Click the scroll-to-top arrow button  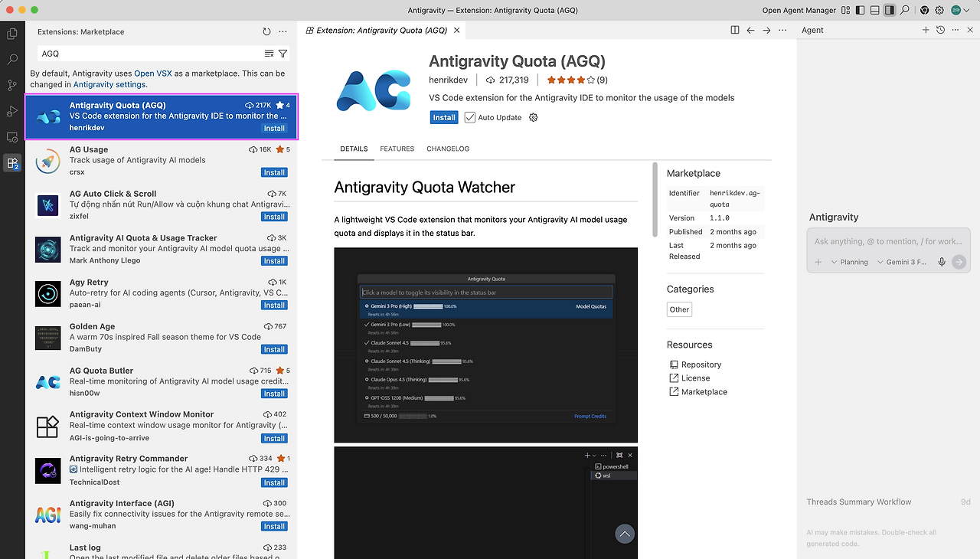625,534
